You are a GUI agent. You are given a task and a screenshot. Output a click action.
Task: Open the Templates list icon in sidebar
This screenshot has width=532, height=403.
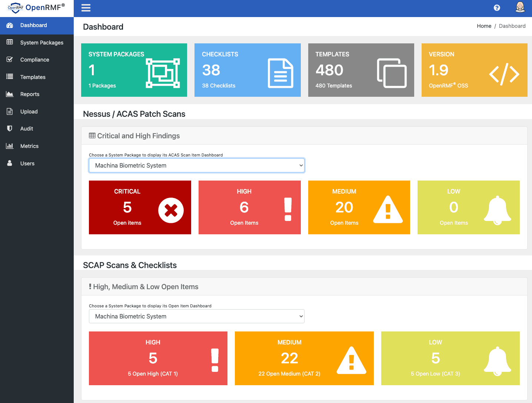(x=9, y=77)
